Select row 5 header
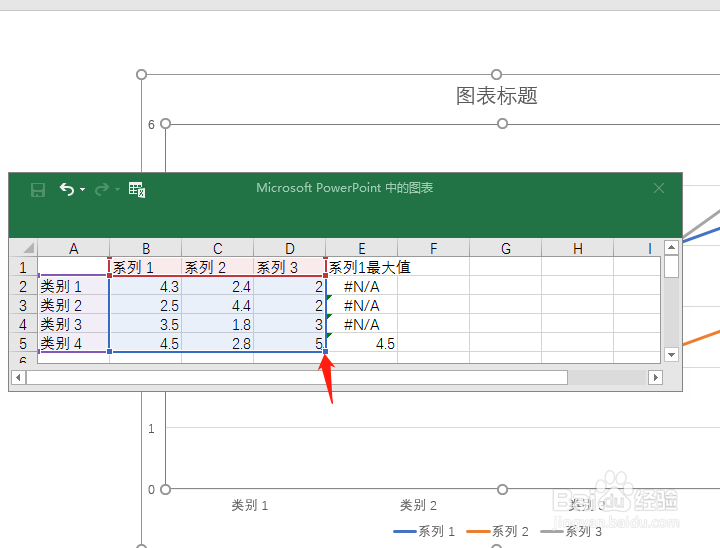Viewport: 720px width, 548px height. click(x=23, y=343)
